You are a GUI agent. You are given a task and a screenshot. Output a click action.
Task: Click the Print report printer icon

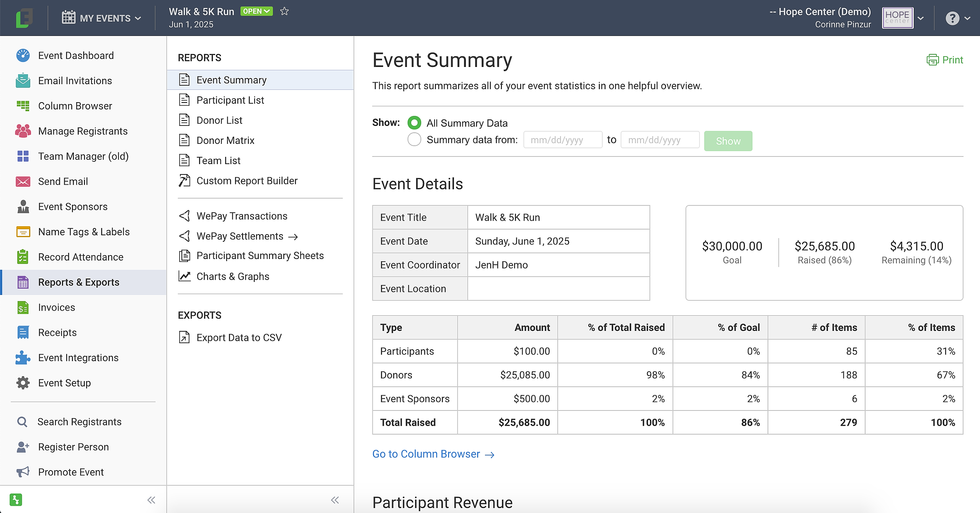click(933, 60)
